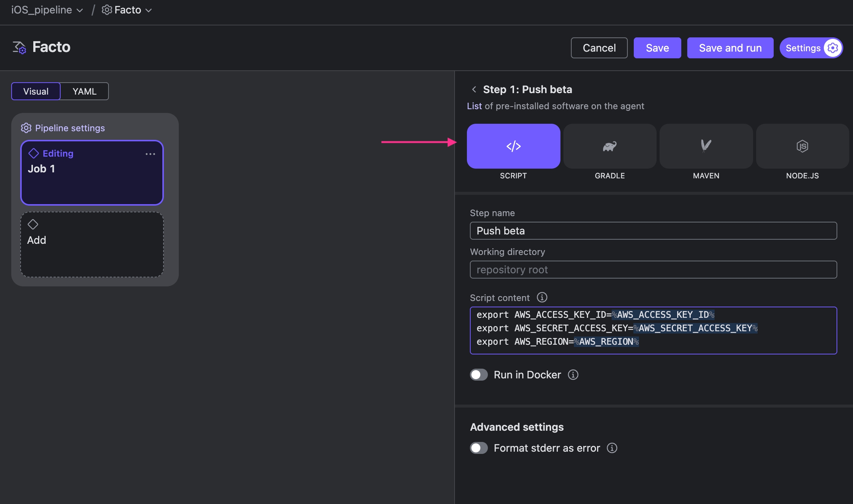Click the GRADLE label text
This screenshot has width=853, height=504.
[x=610, y=176]
